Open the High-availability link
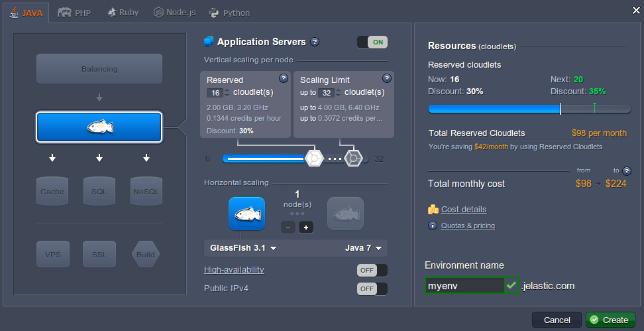The height and width of the screenshot is (331, 644). [x=234, y=270]
